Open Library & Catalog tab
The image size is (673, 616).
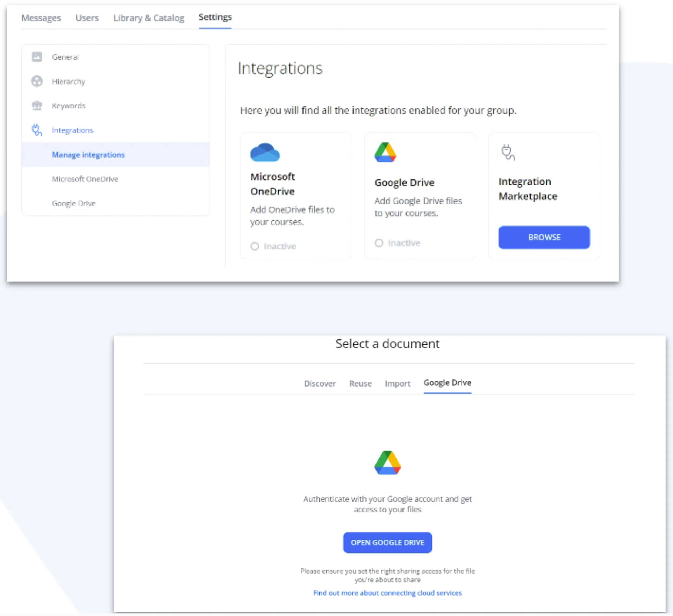[149, 18]
